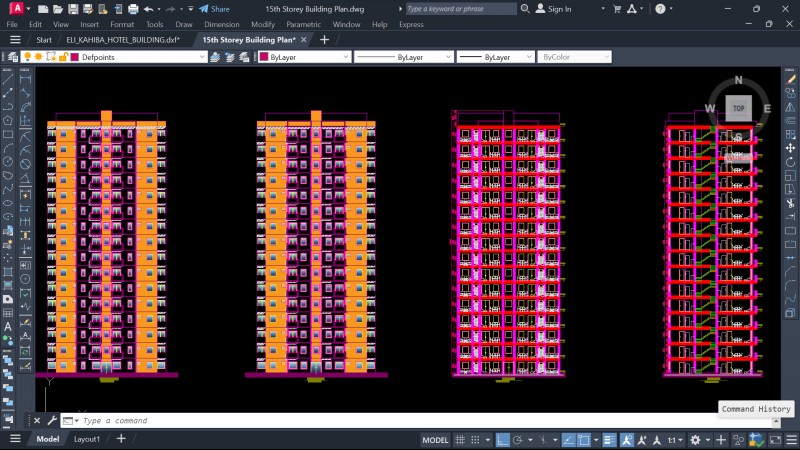Image resolution: width=800 pixels, height=450 pixels.
Task: Select the Multiline Text tool
Action: [x=8, y=327]
